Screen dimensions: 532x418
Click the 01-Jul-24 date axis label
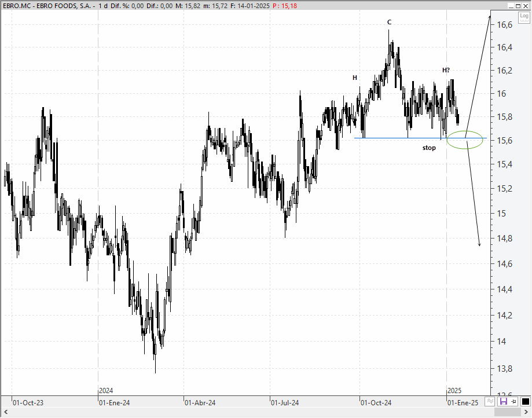coord(285,403)
